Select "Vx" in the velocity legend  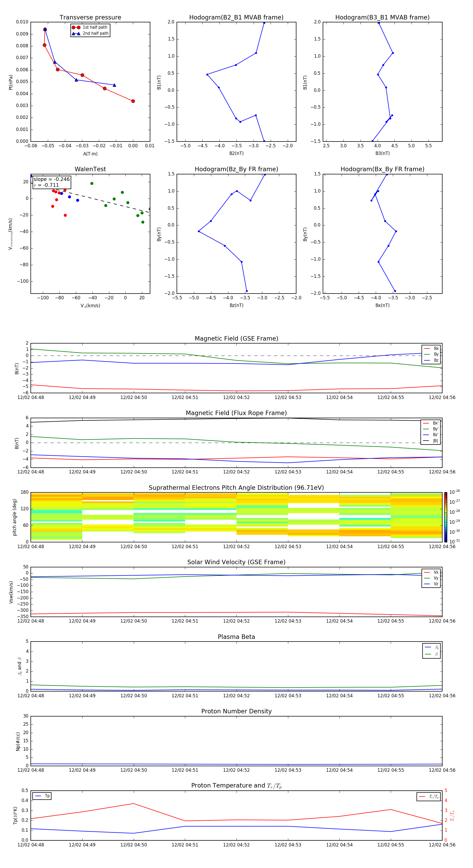431,572
